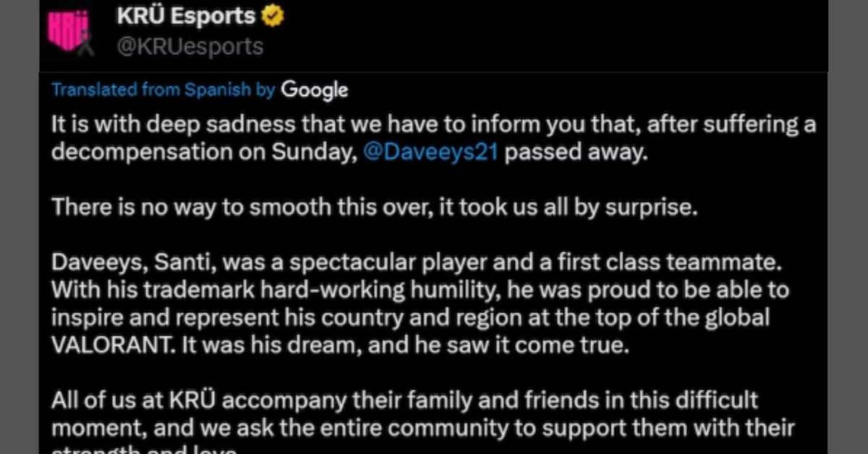Open the KRÜ Esports display name

186,16
